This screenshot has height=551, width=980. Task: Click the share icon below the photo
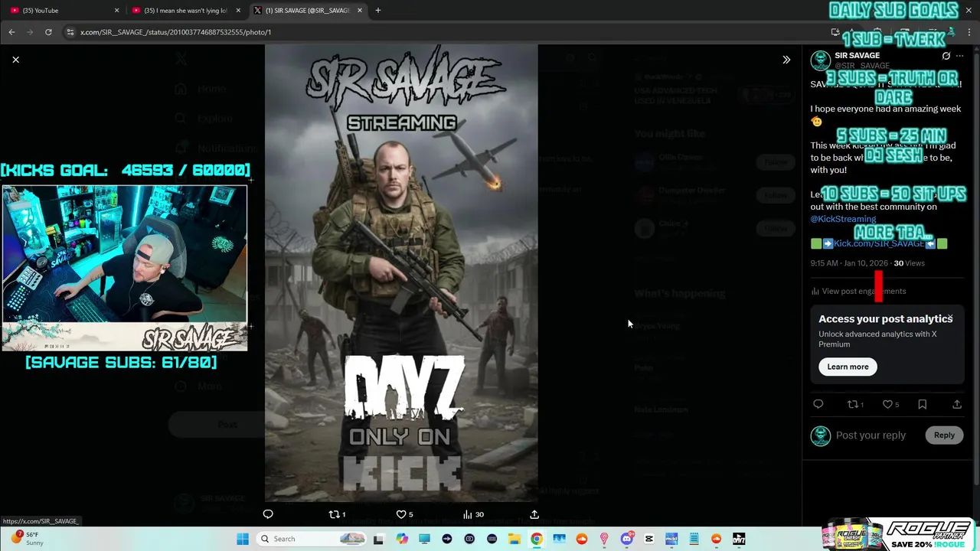tap(534, 514)
